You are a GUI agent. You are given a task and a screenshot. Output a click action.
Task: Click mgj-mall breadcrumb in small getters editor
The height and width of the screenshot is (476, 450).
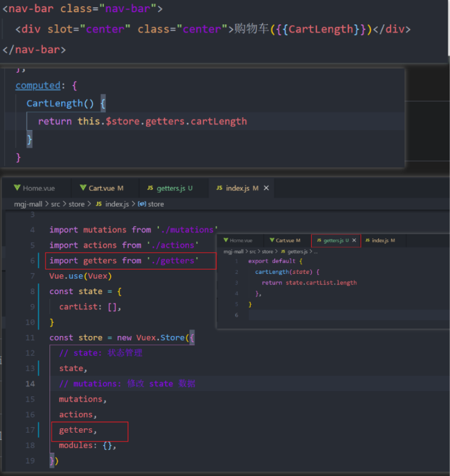point(233,252)
